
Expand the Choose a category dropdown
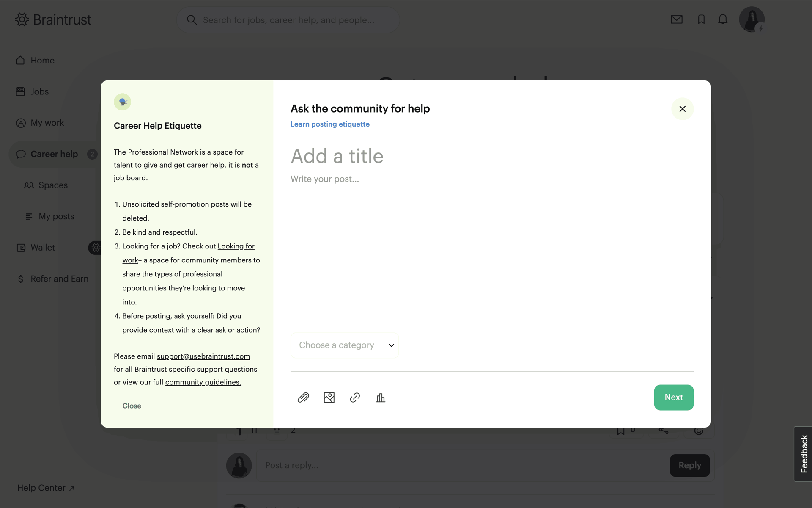(345, 345)
